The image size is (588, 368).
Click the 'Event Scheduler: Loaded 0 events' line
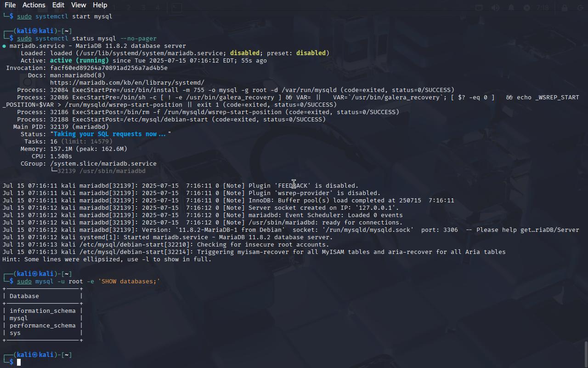(203, 215)
